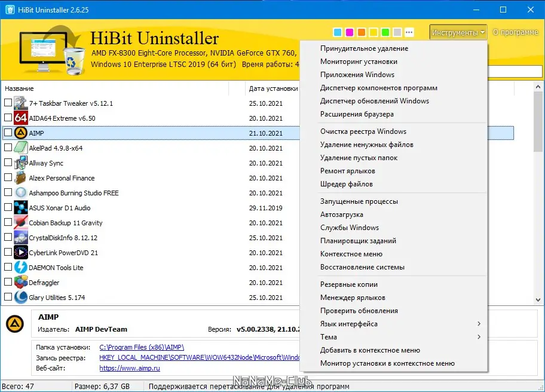Check the Allway Sync checkbox
Screen dimensions: 545x392
(8, 163)
